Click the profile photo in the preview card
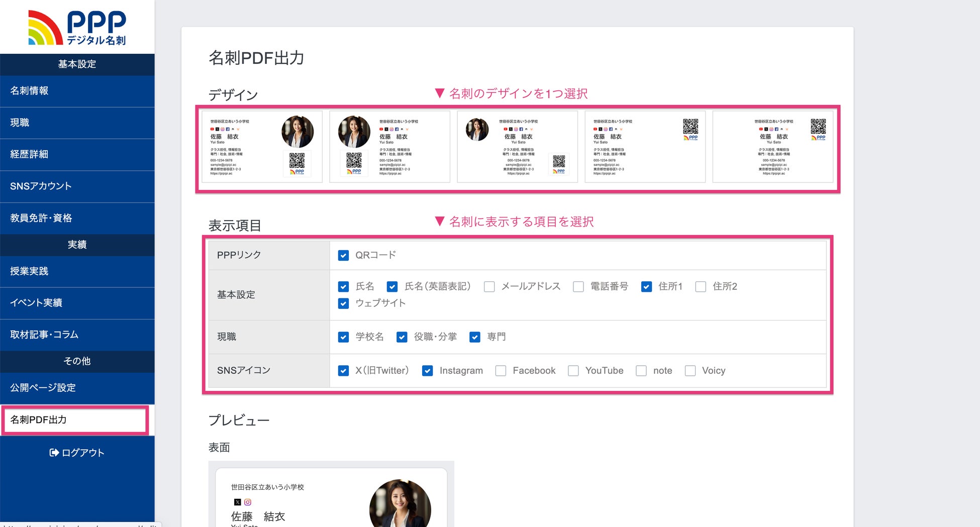Viewport: 980px width, 527px height. point(400,504)
